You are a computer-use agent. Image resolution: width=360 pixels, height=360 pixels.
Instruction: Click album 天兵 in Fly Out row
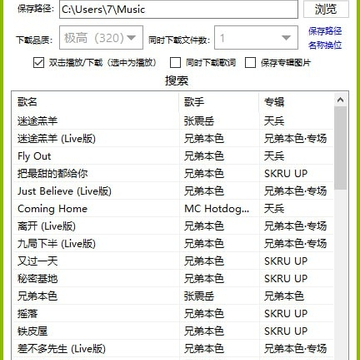click(x=274, y=156)
